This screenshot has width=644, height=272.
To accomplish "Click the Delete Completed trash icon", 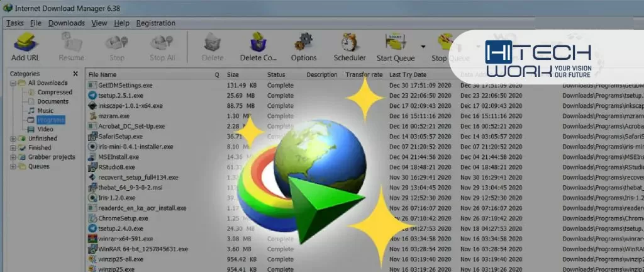I will tap(258, 42).
